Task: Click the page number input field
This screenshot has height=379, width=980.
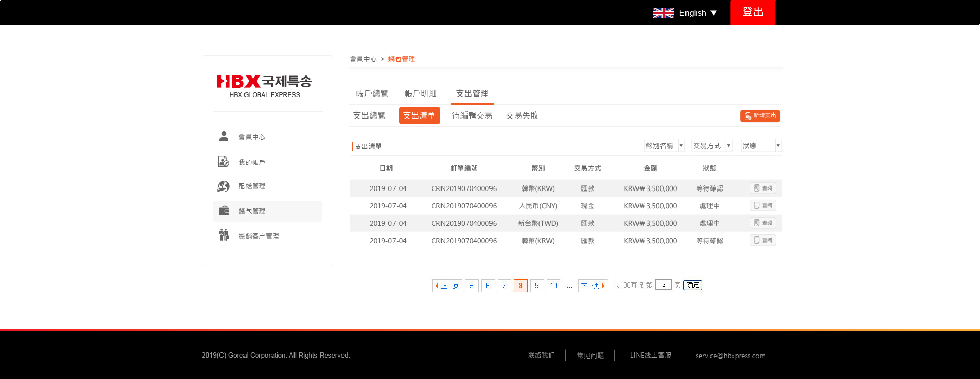Action: coord(663,285)
